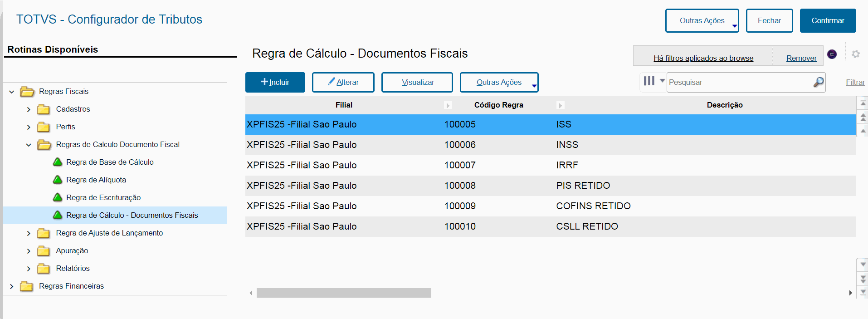Click the Remover filter link
The height and width of the screenshot is (319, 868).
pyautogui.click(x=801, y=58)
